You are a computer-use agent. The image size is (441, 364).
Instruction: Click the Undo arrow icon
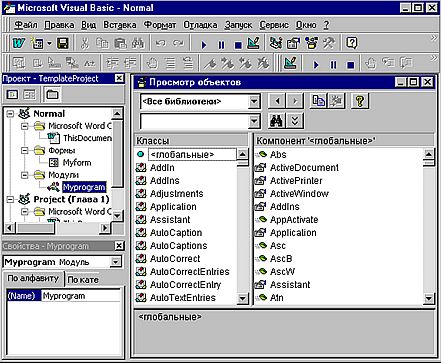161,43
